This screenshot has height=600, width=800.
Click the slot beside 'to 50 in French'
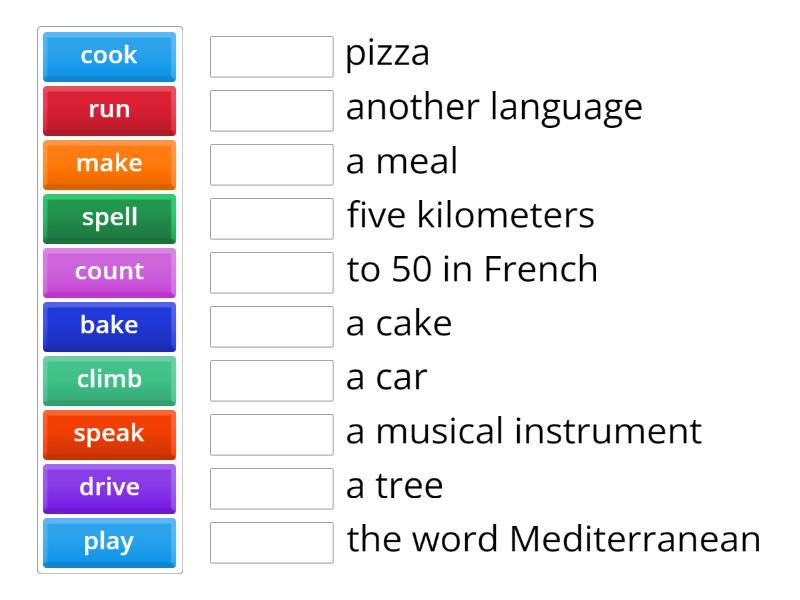272,273
